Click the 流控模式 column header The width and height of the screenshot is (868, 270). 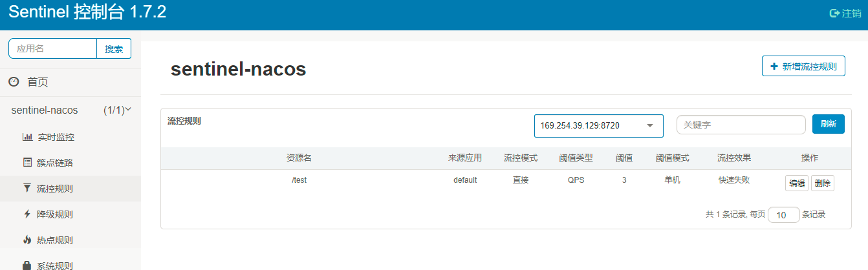[521, 158]
